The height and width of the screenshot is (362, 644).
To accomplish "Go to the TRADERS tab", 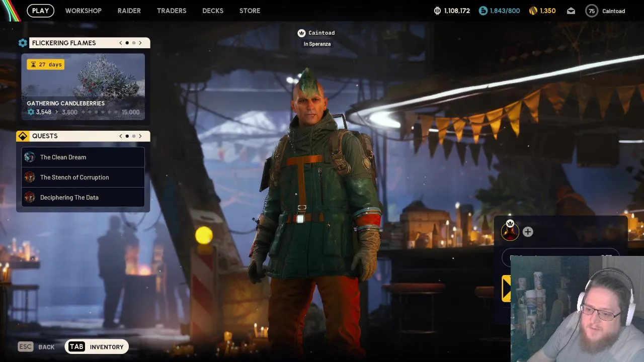I will point(172,11).
